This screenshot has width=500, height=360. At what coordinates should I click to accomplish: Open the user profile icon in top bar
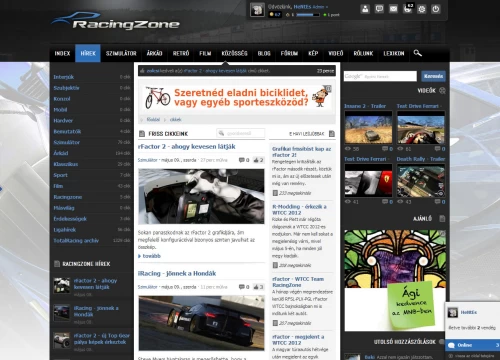[x=365, y=9]
